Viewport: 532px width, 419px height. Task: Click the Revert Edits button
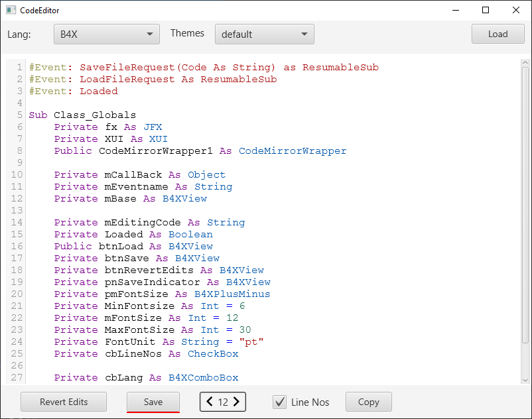64,402
